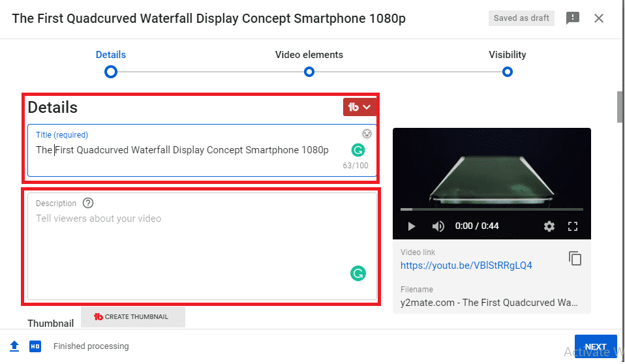This screenshot has height=364, width=625.
Task: Play the video preview
Action: [411, 226]
